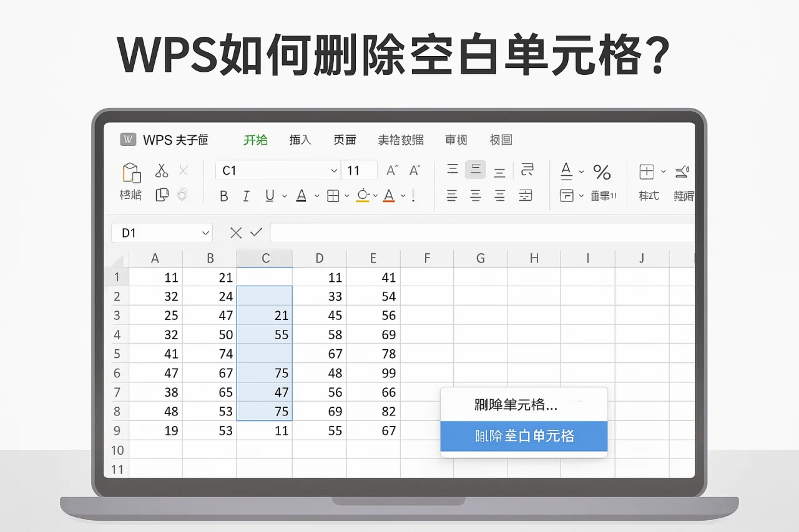
Task: Open the name box dropdown showing D1
Action: click(206, 233)
